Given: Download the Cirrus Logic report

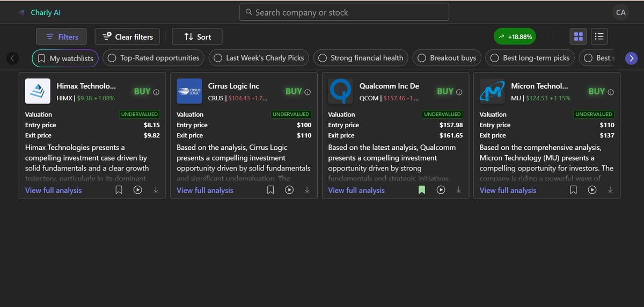Looking at the screenshot, I should click(x=307, y=190).
